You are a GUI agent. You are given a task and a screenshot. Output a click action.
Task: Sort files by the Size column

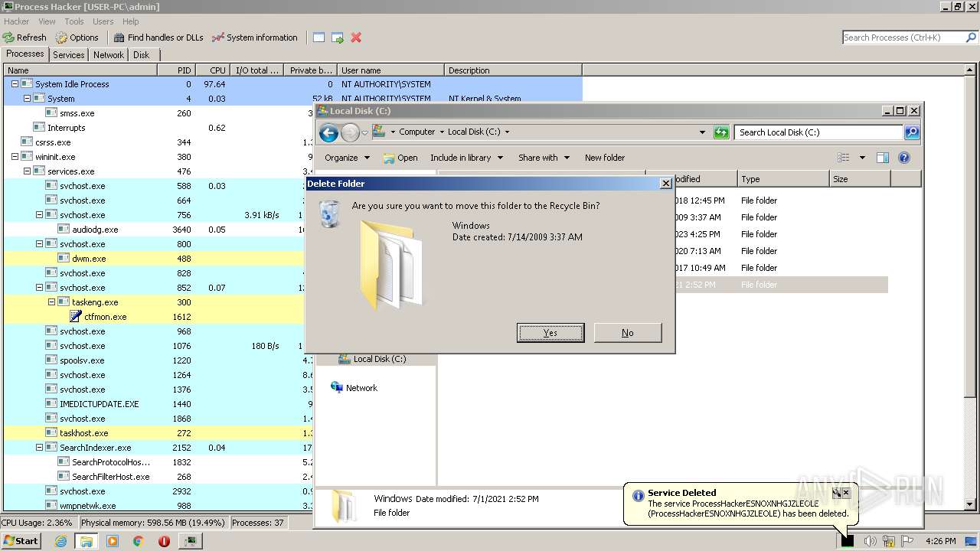(x=859, y=179)
